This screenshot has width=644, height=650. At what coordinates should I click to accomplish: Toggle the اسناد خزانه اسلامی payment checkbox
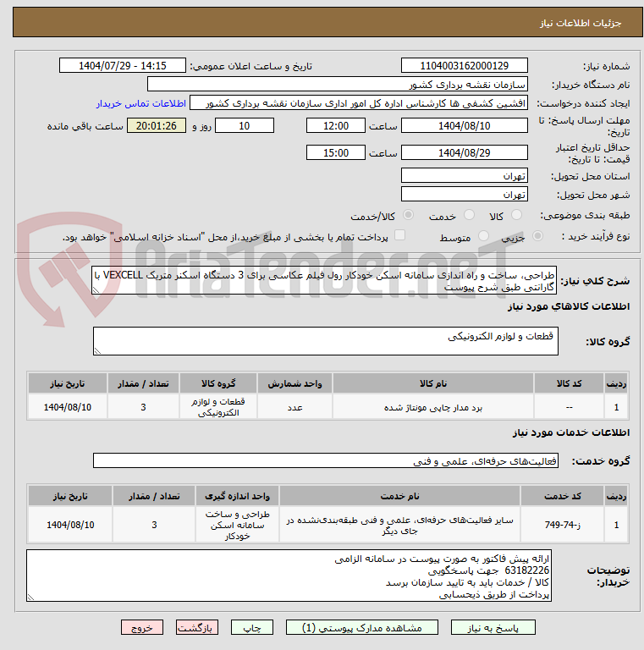[399, 235]
